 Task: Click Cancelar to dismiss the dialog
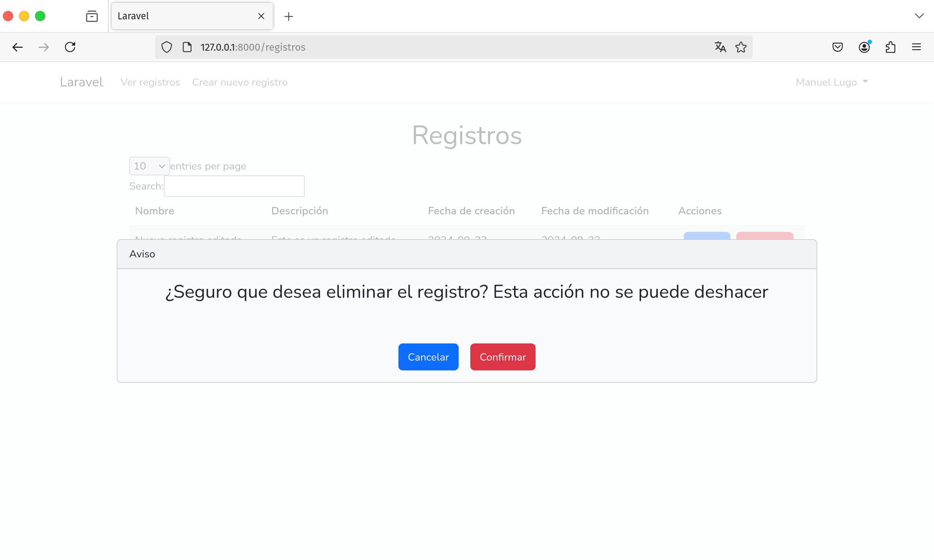coord(428,356)
